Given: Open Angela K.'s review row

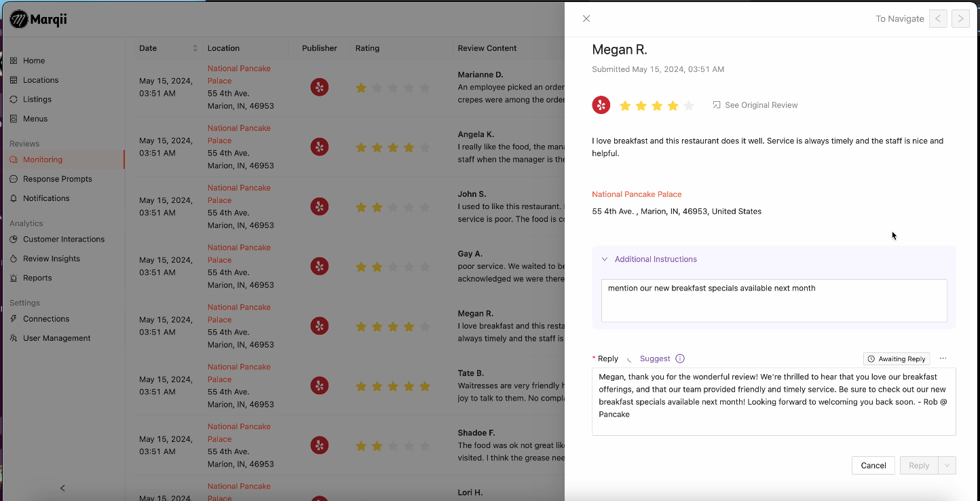Looking at the screenshot, I should [x=350, y=147].
